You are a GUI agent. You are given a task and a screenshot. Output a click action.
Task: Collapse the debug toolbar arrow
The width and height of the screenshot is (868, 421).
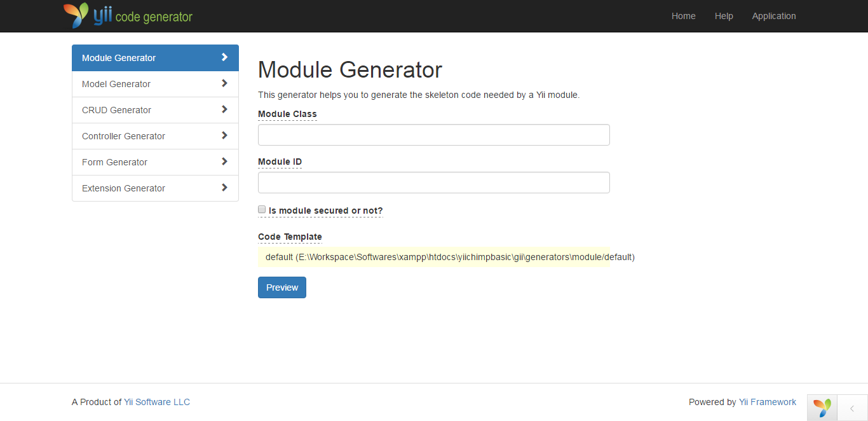point(852,408)
